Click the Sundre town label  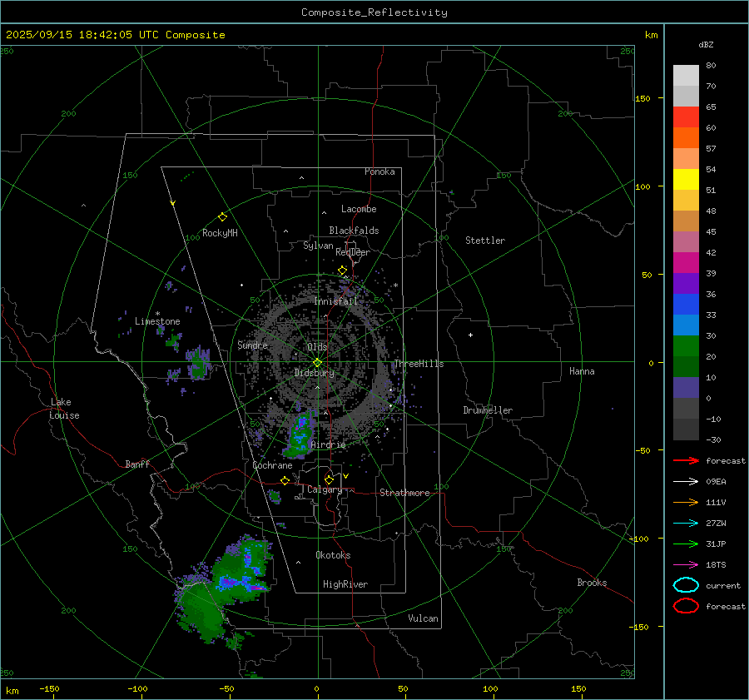(x=252, y=345)
